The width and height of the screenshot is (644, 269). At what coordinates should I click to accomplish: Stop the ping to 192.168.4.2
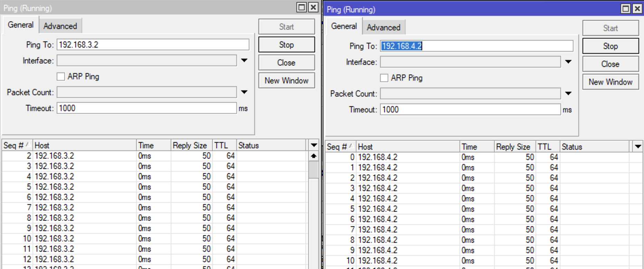610,46
